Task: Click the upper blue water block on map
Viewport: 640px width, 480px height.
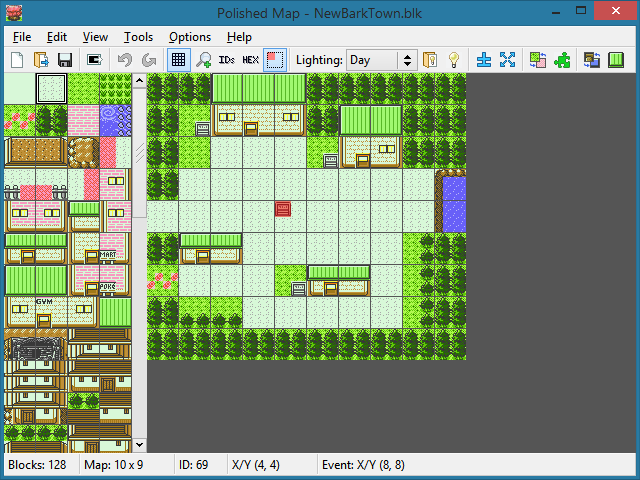Action: [x=451, y=184]
